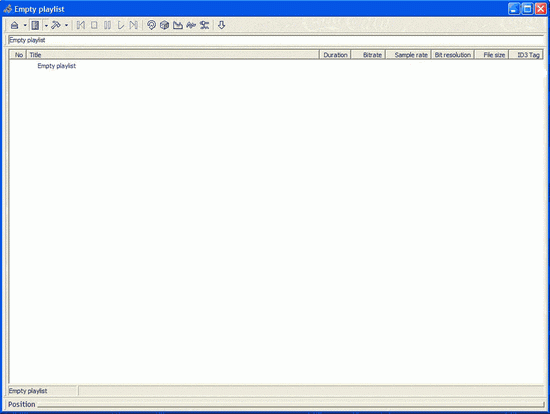
Task: Expand the playlist view dropdown arrow
Action: (x=46, y=25)
